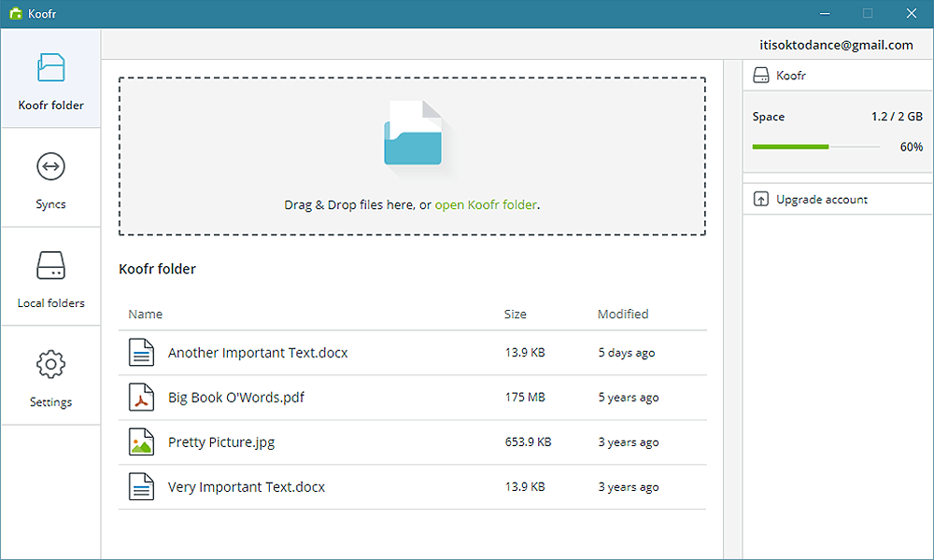Sort files by the Modified column header
934x560 pixels.
[622, 314]
